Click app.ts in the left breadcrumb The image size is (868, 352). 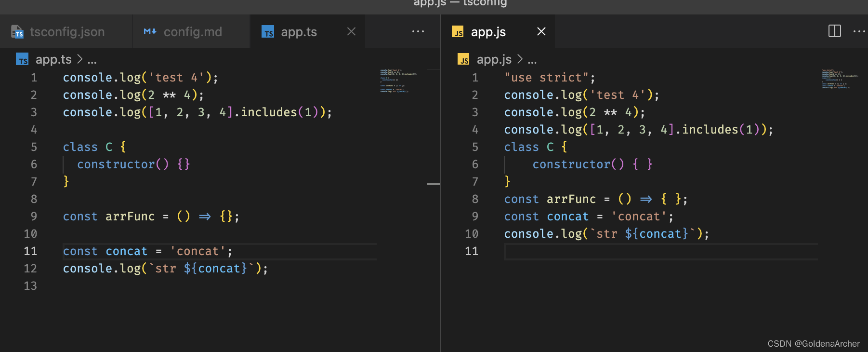point(53,59)
